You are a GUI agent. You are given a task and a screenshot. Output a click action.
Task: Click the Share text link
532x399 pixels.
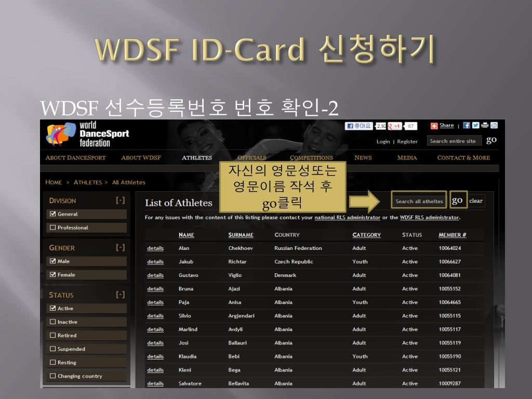point(446,126)
